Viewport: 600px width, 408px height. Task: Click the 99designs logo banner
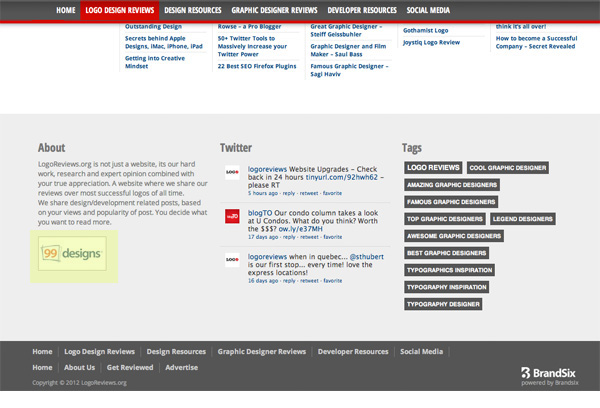point(72,254)
